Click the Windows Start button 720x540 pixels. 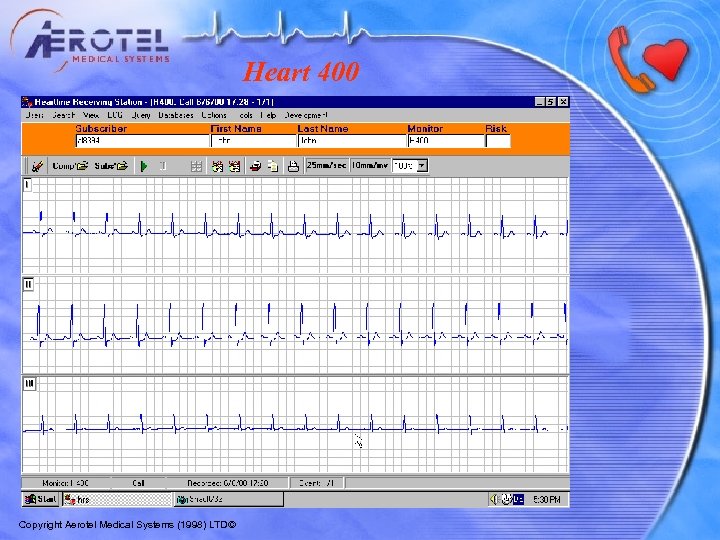(40, 499)
